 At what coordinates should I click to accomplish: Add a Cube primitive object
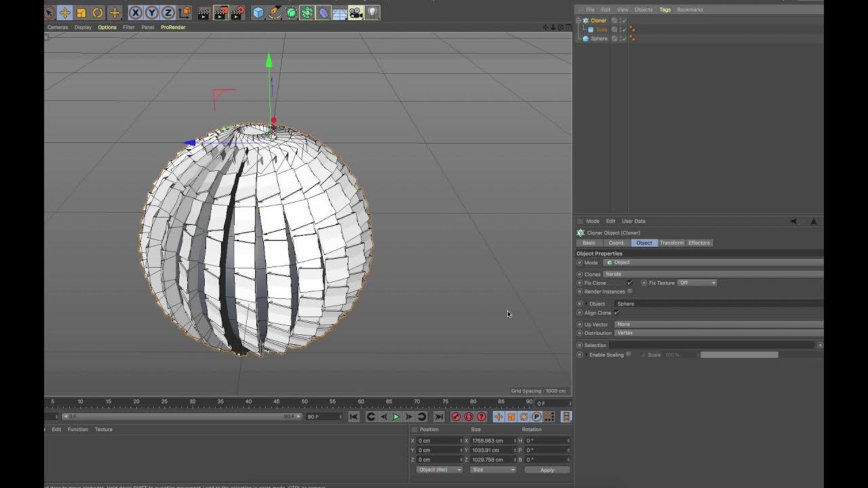click(258, 12)
